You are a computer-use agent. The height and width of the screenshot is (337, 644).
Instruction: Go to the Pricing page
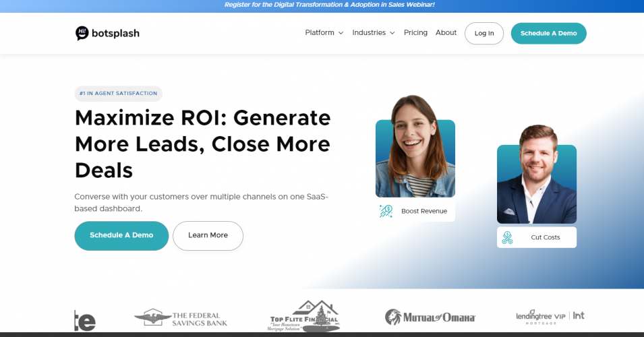[415, 32]
